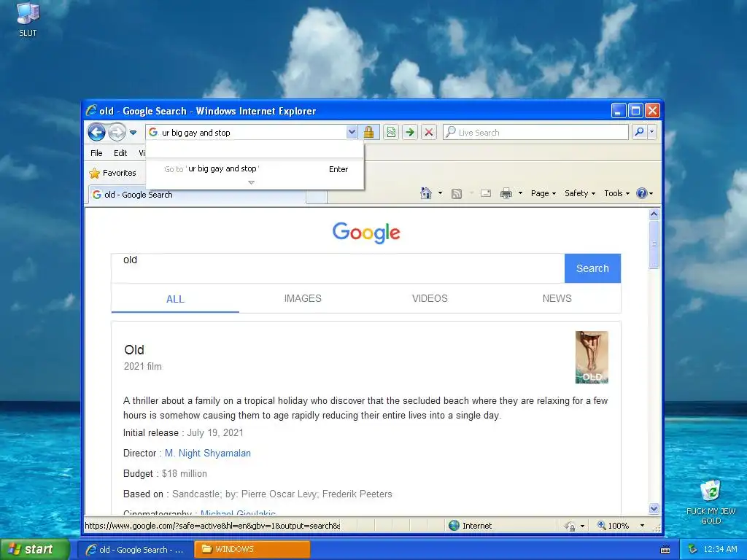Click the green system tray icon by the clock
This screenshot has height=560, width=747.
click(693, 550)
